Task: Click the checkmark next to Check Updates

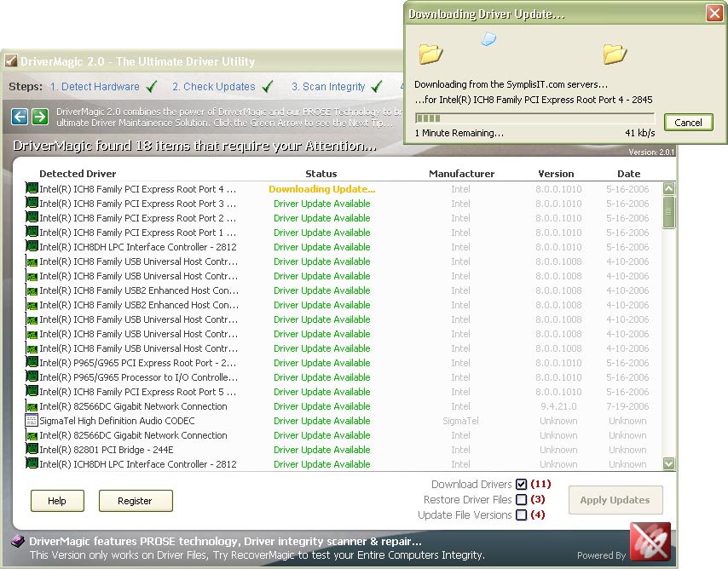Action: 268,86
